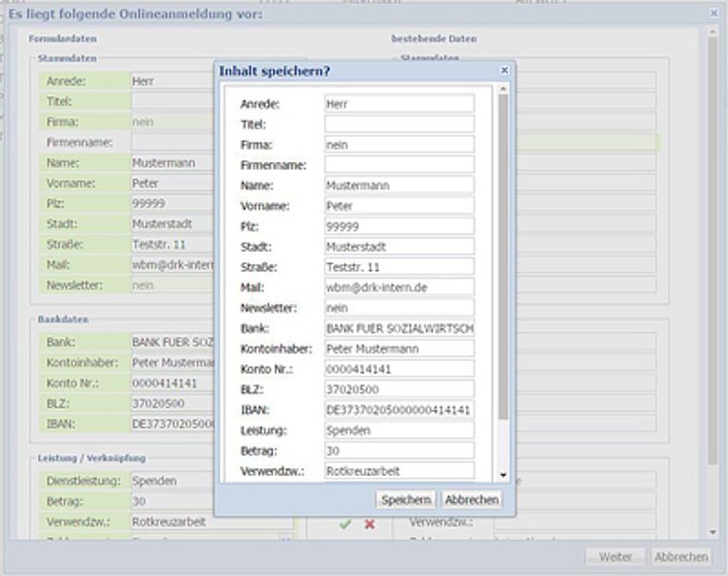The height and width of the screenshot is (576, 728).
Task: Close the "Inhalt speichern?" dialog
Action: tap(504, 71)
